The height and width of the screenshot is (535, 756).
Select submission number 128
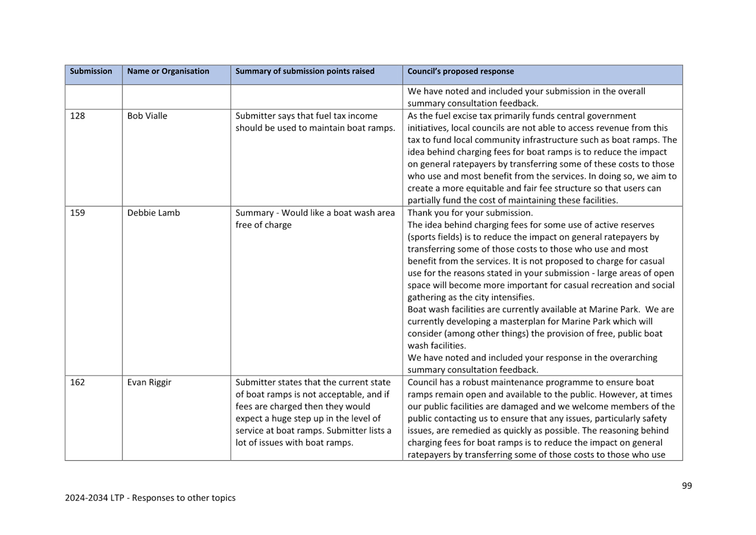tap(77, 116)
